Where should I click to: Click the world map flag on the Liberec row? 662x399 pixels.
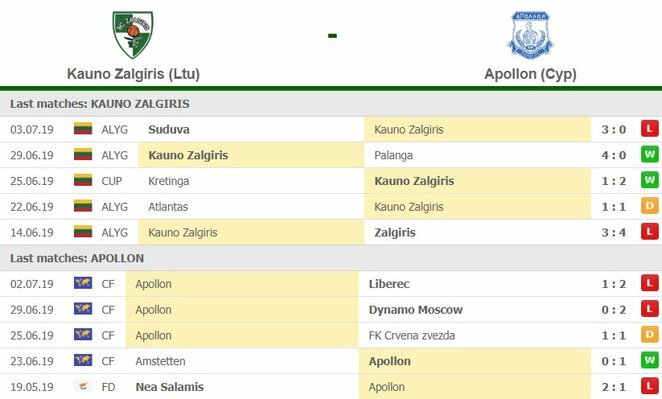click(83, 283)
